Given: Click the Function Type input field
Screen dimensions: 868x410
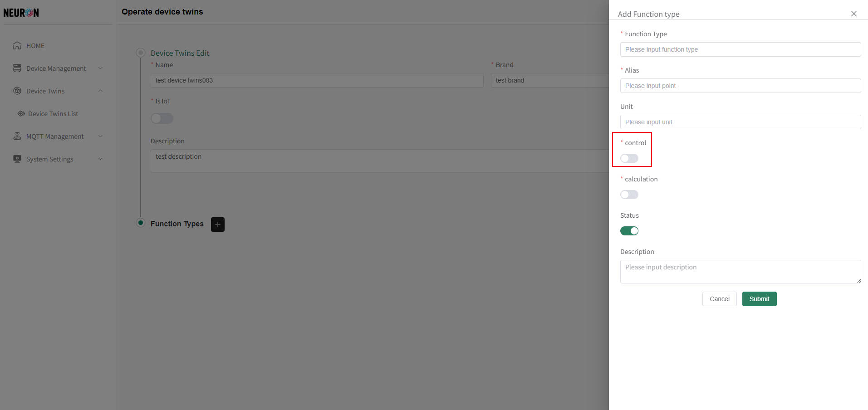Looking at the screenshot, I should point(740,49).
